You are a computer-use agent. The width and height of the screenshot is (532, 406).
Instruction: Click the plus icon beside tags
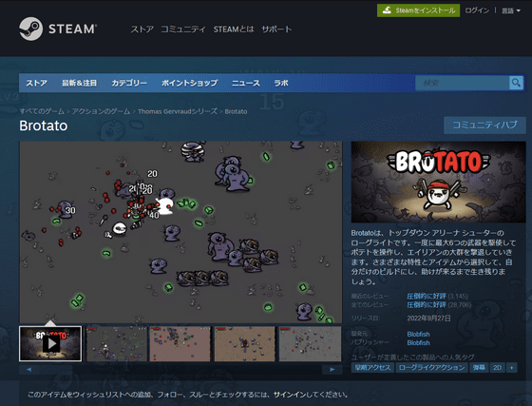click(512, 368)
